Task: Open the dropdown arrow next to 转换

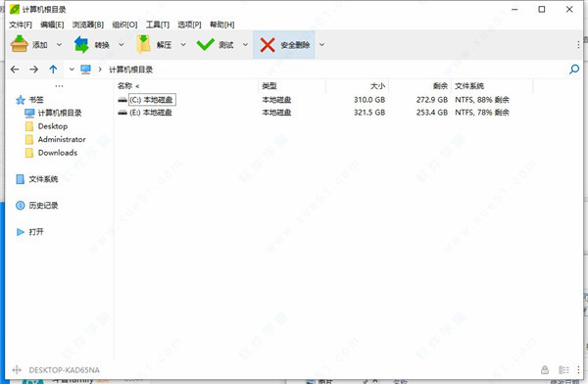Action: click(x=122, y=45)
